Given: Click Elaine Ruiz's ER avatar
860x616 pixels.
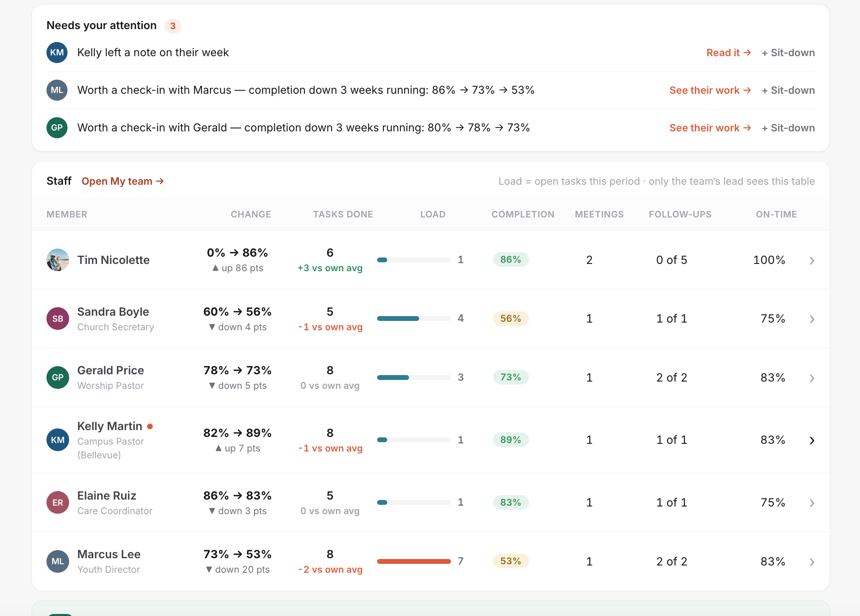Looking at the screenshot, I should 58,502.
